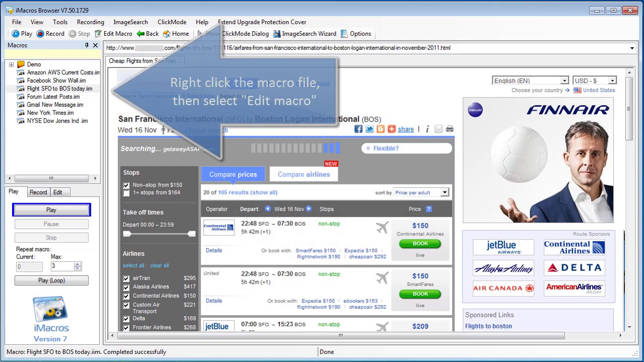Click the Home toolbar icon
644x362 pixels.
[x=167, y=34]
